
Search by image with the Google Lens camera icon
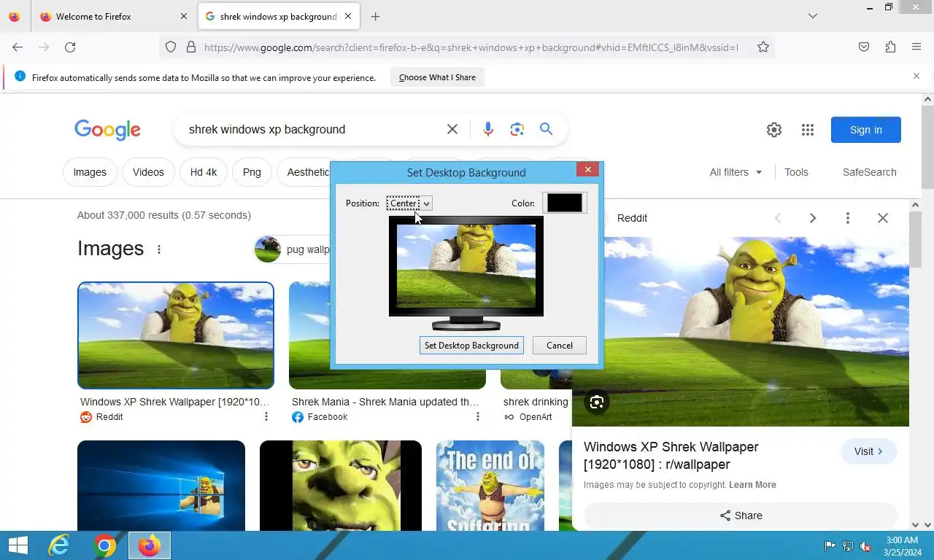[517, 129]
